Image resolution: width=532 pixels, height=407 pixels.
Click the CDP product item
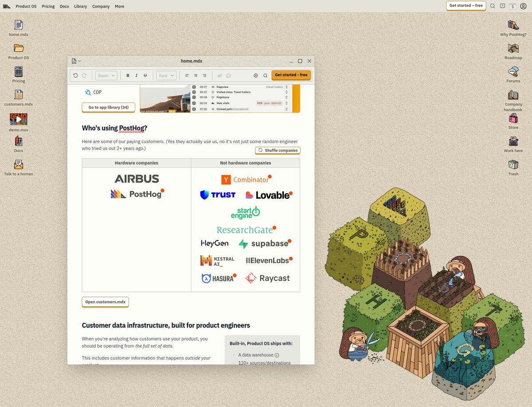tap(93, 92)
